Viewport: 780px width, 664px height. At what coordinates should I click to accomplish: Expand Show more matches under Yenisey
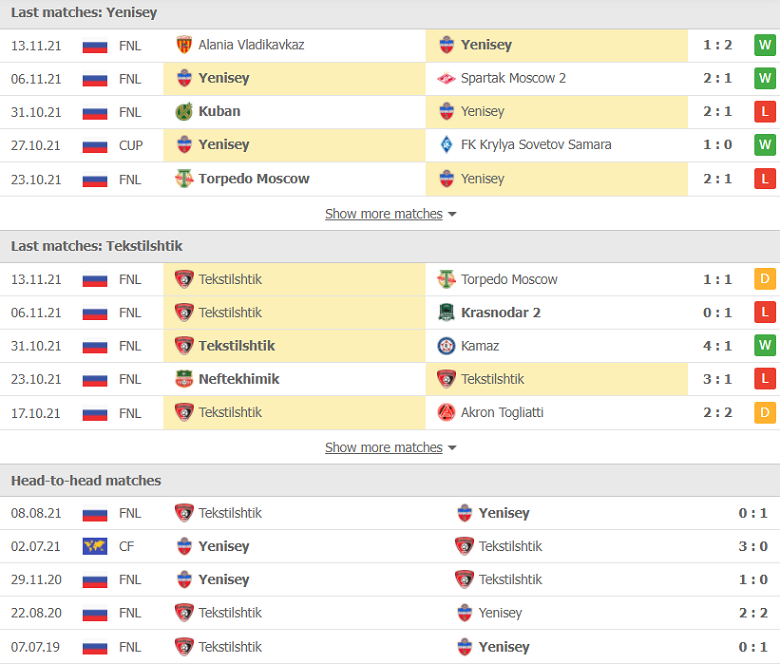coord(384,214)
